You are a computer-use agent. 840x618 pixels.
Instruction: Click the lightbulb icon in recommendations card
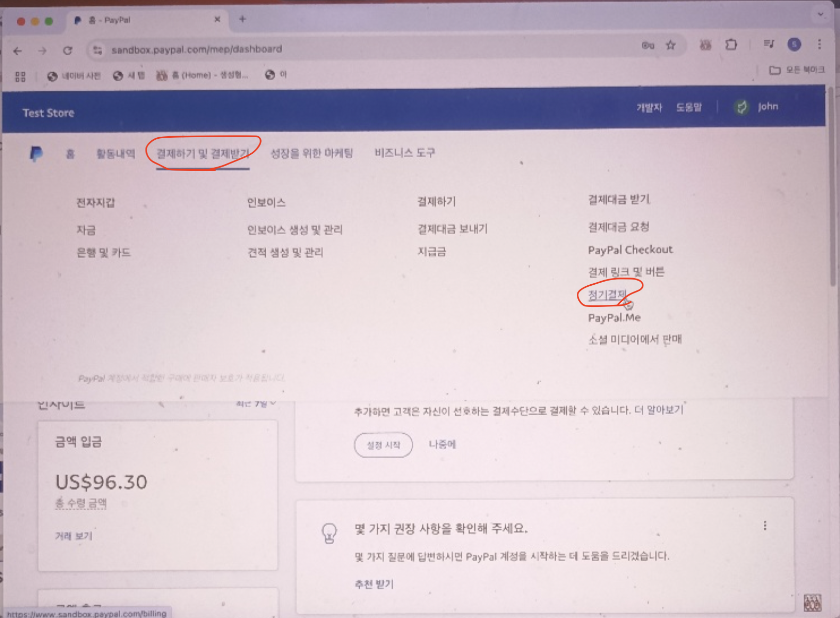(329, 533)
